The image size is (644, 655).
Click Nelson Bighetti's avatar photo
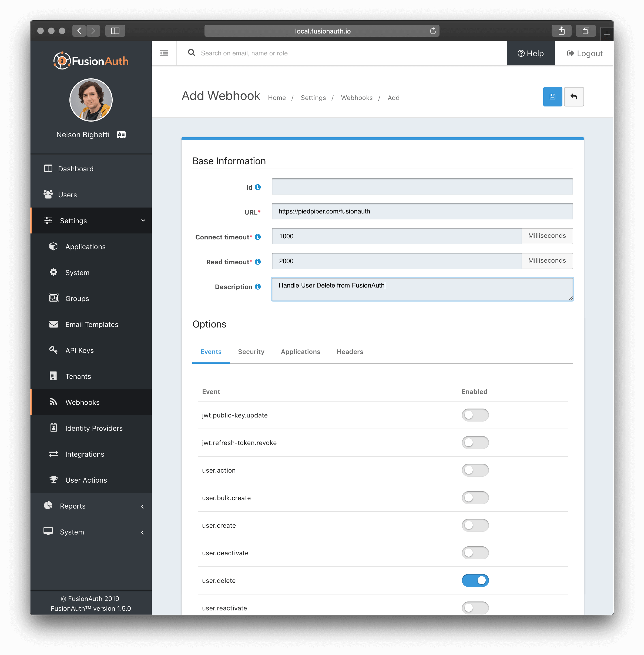point(91,100)
